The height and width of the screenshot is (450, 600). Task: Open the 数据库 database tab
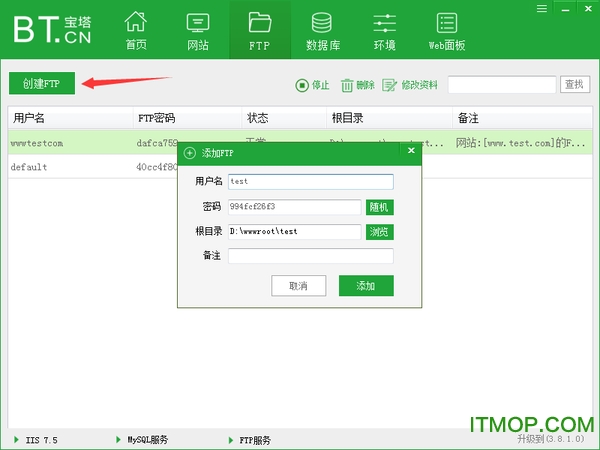(x=323, y=31)
